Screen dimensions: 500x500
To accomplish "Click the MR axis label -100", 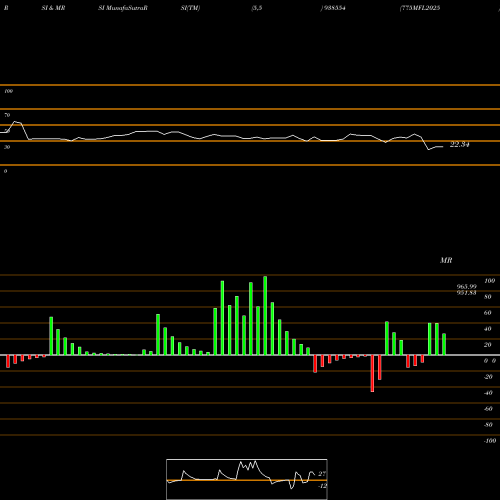I will (x=490, y=441).
